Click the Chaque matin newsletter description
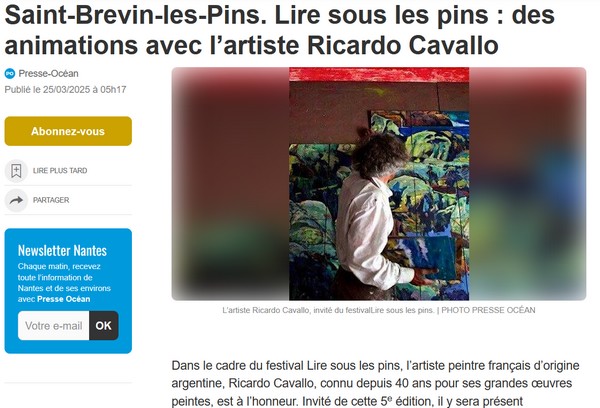The image size is (600, 408). [64, 282]
